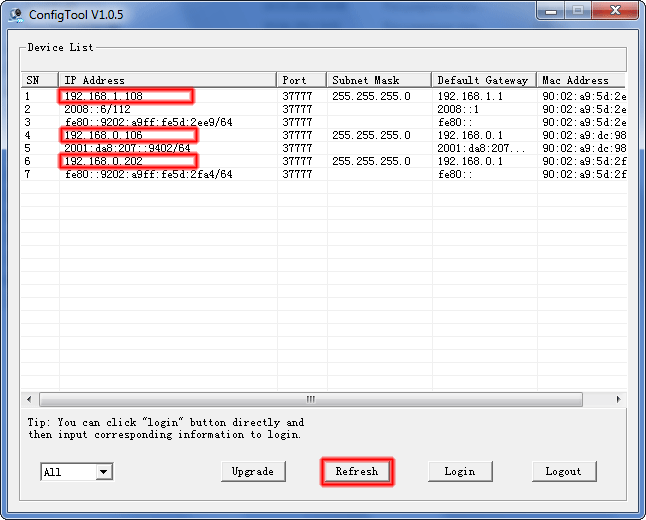Click the Default Gateway column header
This screenshot has width=646, height=520.
(484, 80)
